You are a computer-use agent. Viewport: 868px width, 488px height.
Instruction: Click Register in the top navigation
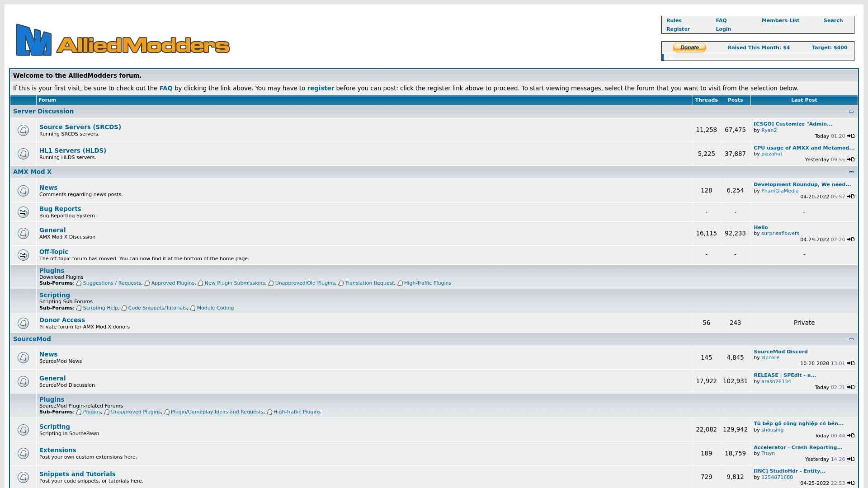678,29
